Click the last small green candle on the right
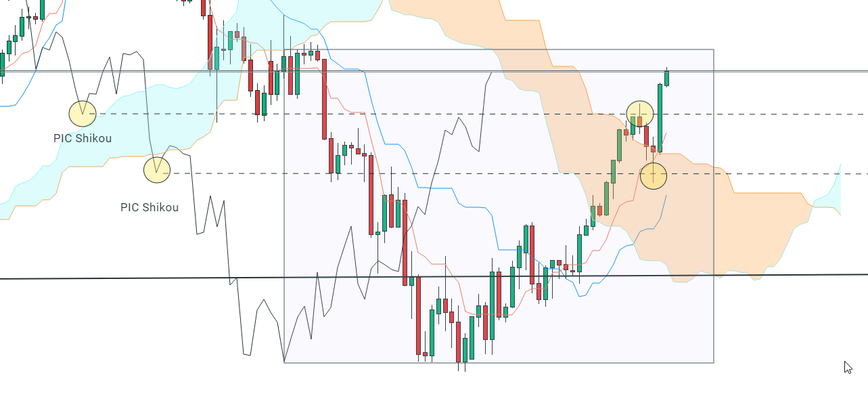This screenshot has height=407, width=868. (x=666, y=77)
